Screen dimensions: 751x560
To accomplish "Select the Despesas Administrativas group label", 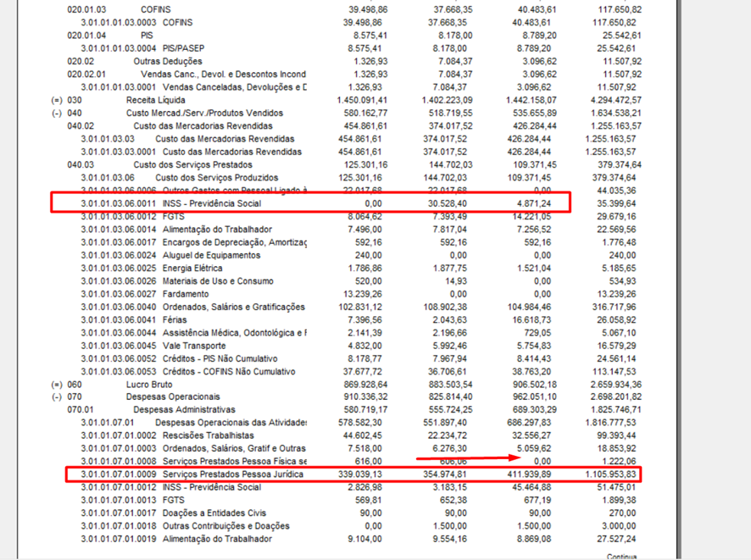I will pos(187,409).
